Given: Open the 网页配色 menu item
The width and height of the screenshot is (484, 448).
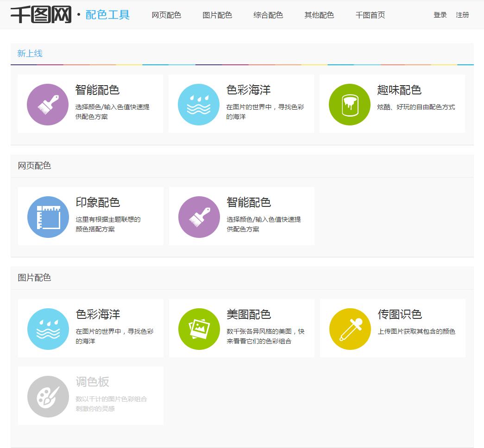Looking at the screenshot, I should pyautogui.click(x=166, y=15).
